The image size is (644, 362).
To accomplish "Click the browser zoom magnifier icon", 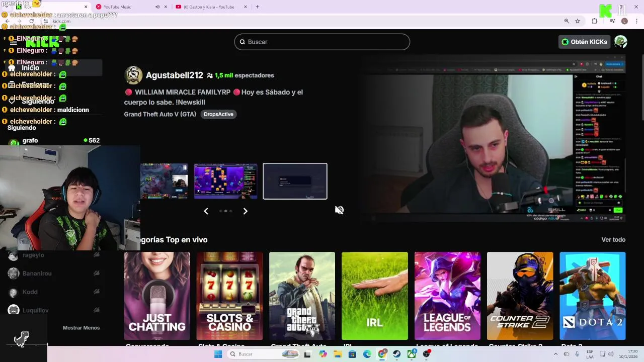I will (x=567, y=21).
